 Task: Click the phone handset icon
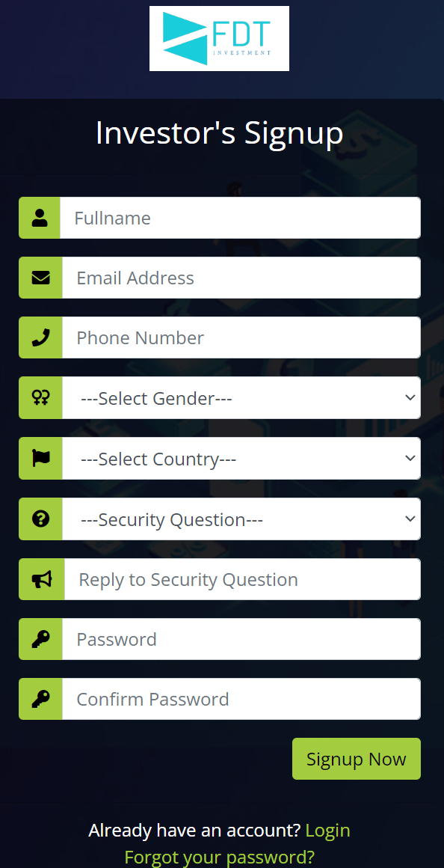pyautogui.click(x=41, y=337)
